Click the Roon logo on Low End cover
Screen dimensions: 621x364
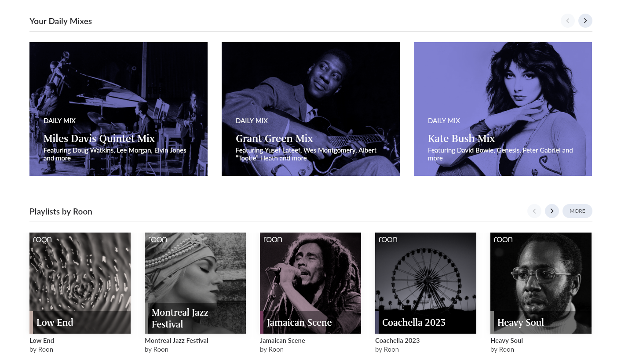(42, 240)
